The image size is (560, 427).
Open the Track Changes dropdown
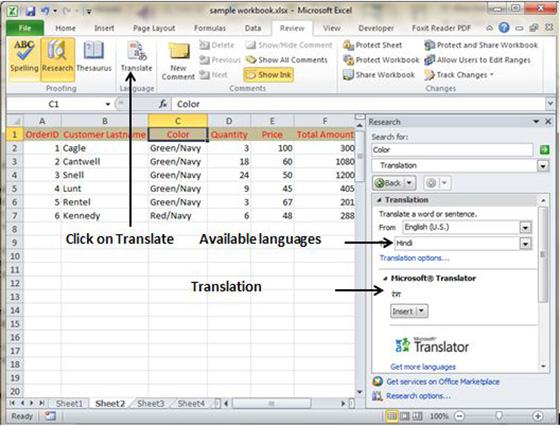459,75
